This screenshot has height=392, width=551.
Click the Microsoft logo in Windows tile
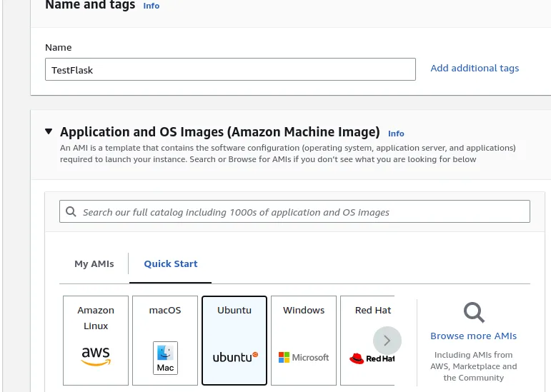(x=304, y=357)
